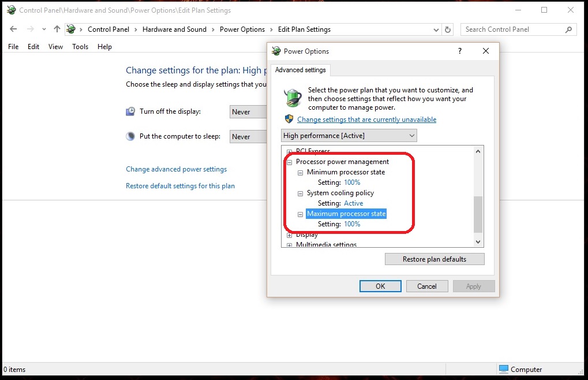Select the Advanced settings tab
The width and height of the screenshot is (588, 380).
click(301, 70)
